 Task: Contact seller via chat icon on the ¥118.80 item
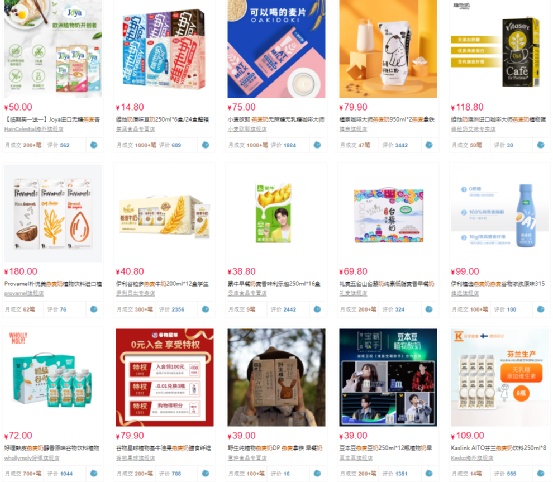pos(541,145)
